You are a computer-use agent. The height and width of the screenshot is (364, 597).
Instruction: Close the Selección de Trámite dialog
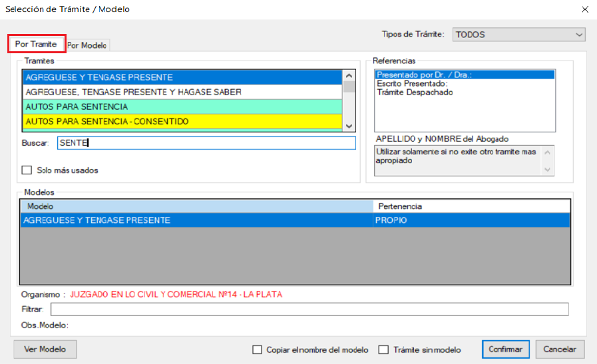585,9
